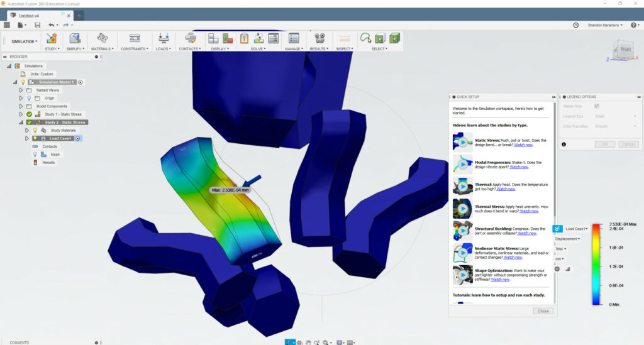This screenshot has height=345, width=644.
Task: Toggle the Visible Only checkbox
Action: tap(596, 106)
